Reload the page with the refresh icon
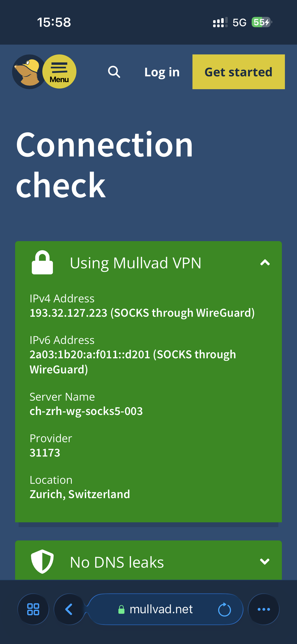This screenshot has width=297, height=644. point(224,609)
